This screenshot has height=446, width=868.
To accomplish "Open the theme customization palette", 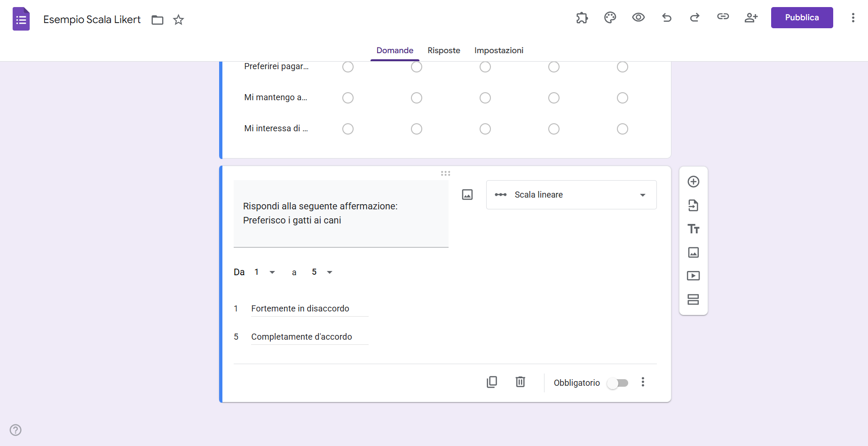I will point(610,17).
